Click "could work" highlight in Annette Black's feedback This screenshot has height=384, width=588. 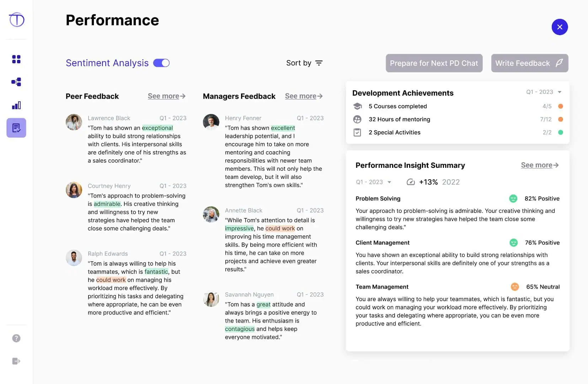pyautogui.click(x=280, y=228)
